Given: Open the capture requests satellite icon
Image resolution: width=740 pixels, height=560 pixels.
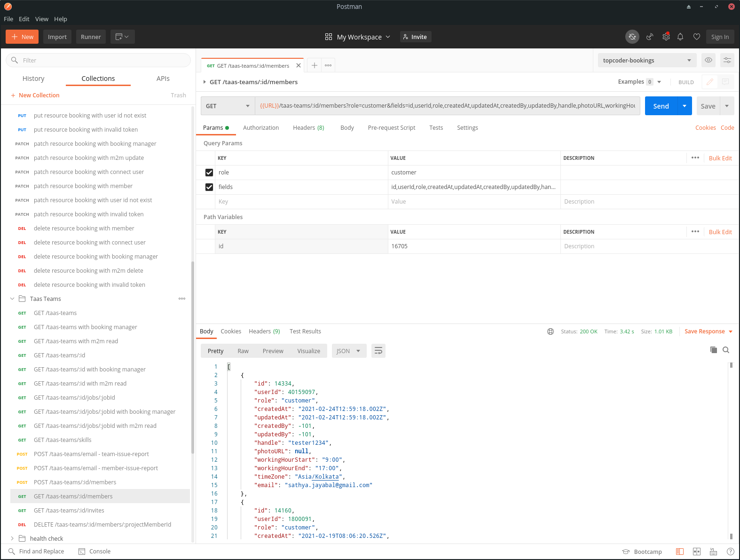Looking at the screenshot, I should pyautogui.click(x=650, y=37).
